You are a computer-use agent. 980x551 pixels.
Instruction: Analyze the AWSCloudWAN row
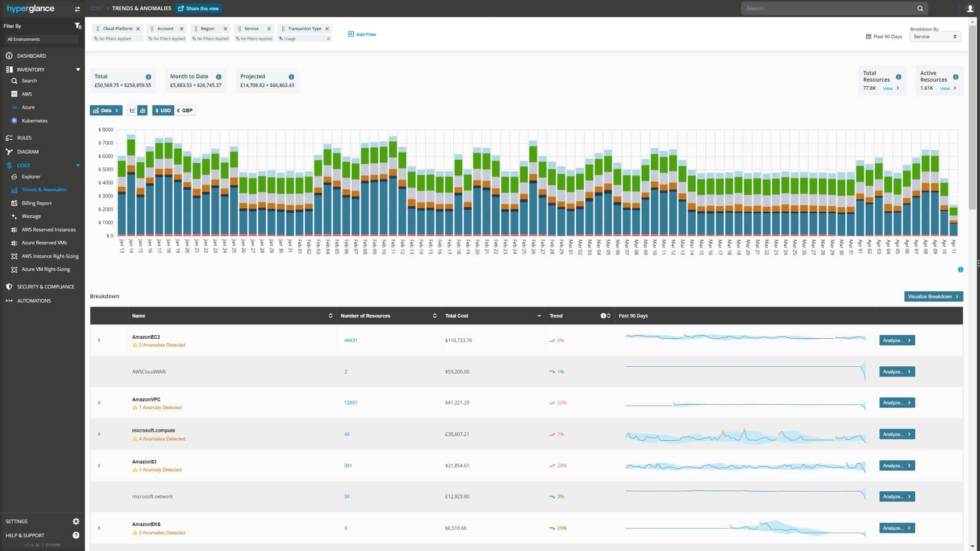coord(897,372)
